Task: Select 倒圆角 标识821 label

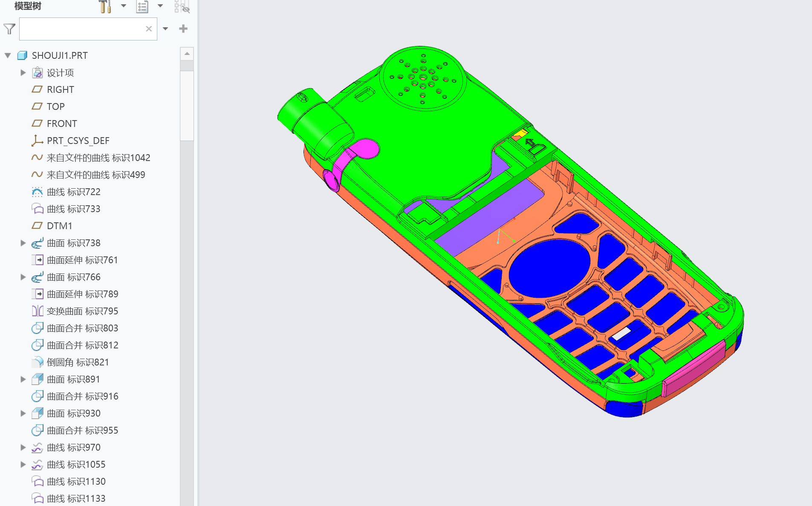Action: [x=78, y=362]
